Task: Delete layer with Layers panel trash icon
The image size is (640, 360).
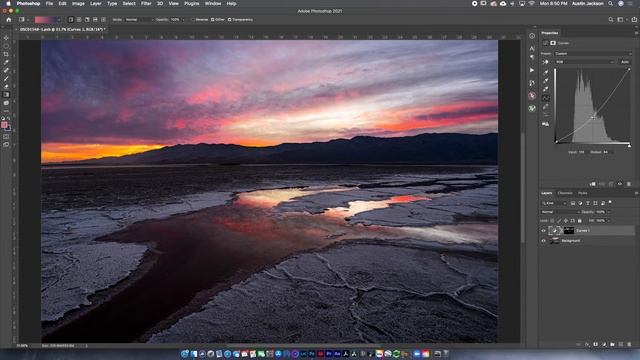Action: pos(629,344)
